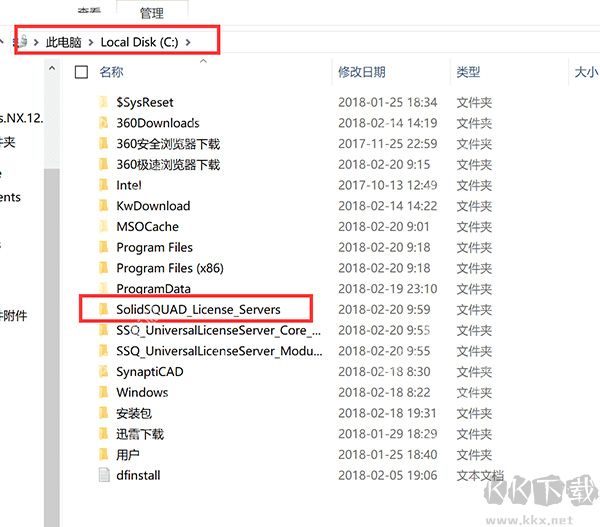Click the navigation pane scrollbar up arrow

coord(52,69)
